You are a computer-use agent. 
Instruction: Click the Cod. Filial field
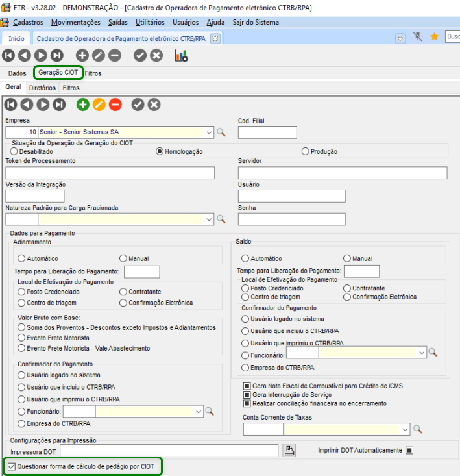[x=267, y=132]
